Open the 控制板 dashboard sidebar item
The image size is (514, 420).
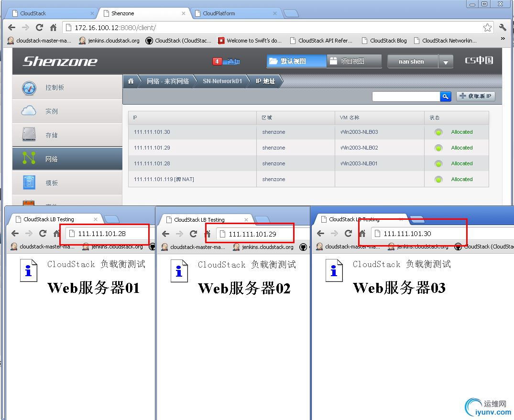pos(67,87)
